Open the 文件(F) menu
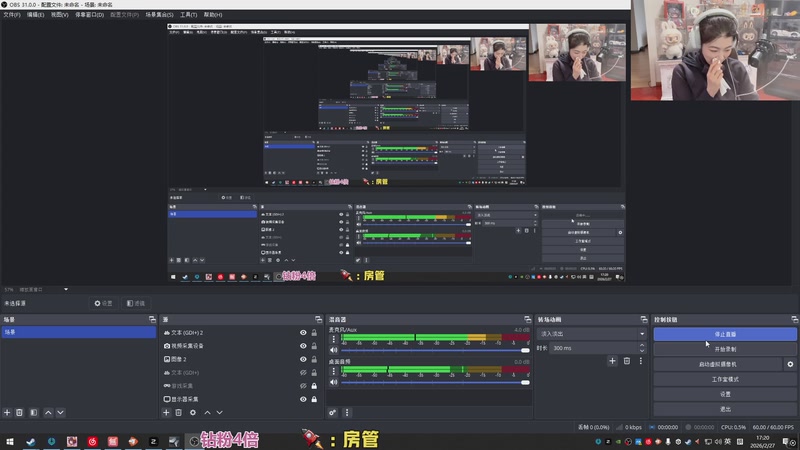This screenshot has width=800, height=450. (x=12, y=15)
